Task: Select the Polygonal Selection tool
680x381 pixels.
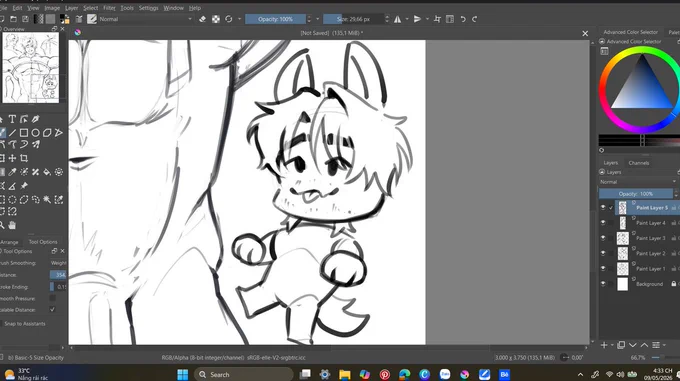Action: [24, 199]
